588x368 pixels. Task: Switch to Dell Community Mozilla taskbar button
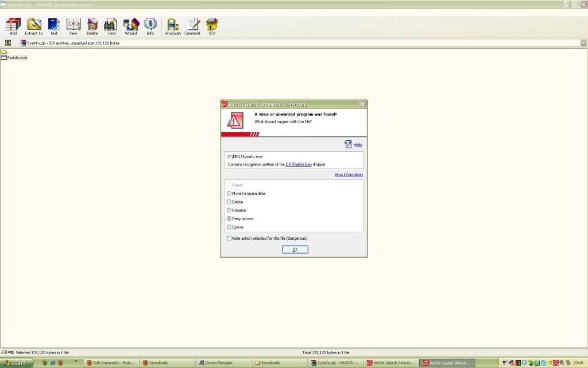(111, 363)
